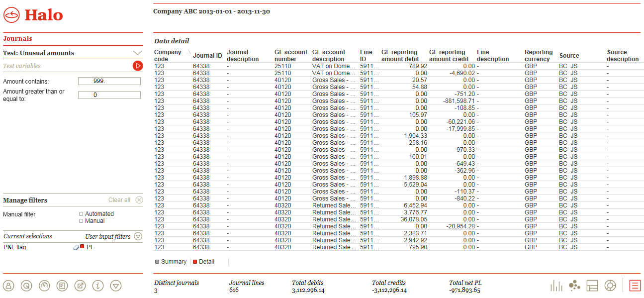Select the Summary view option

171,262
